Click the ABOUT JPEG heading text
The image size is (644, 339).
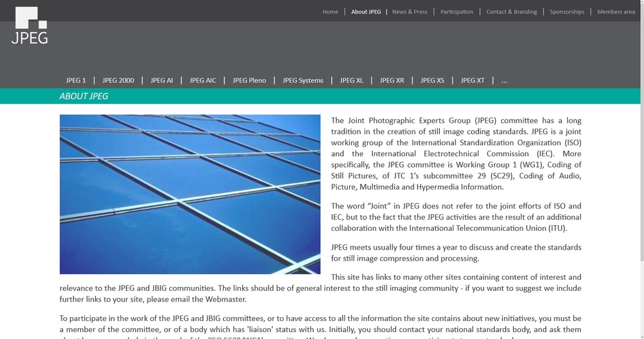pyautogui.click(x=84, y=96)
